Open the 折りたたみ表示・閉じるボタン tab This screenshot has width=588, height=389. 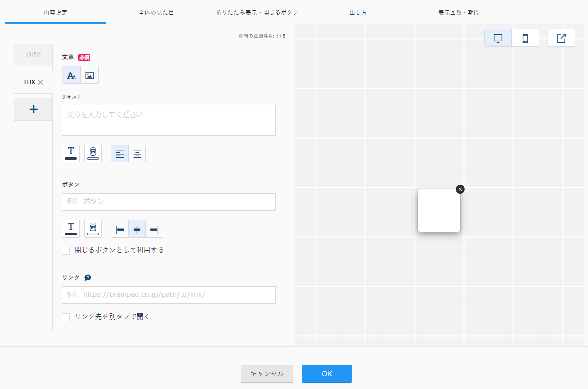point(257,12)
